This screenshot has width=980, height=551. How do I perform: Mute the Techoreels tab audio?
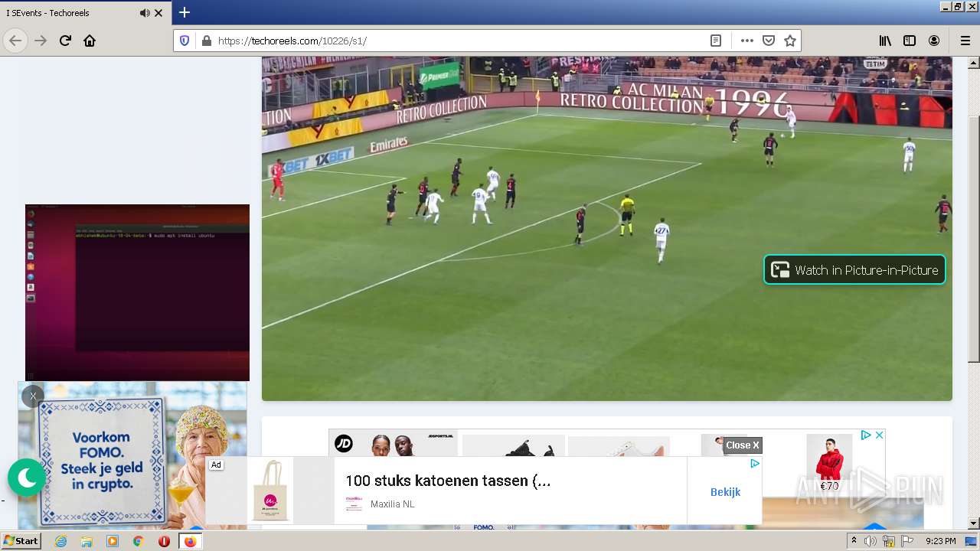(x=145, y=13)
